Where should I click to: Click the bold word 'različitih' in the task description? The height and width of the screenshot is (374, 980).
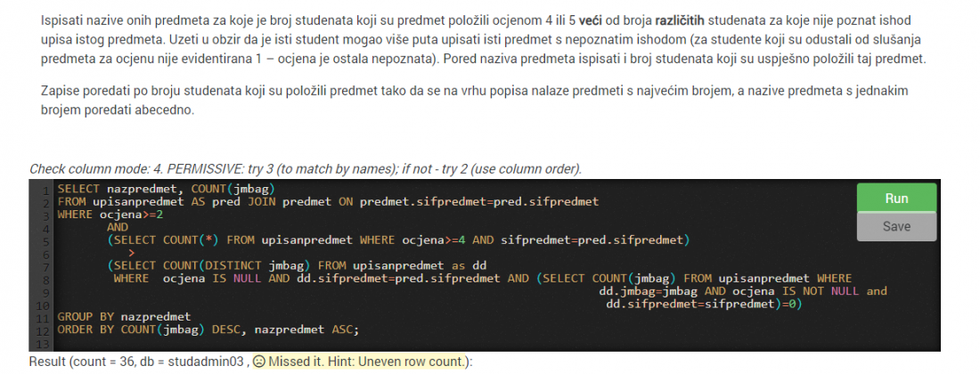(681, 20)
